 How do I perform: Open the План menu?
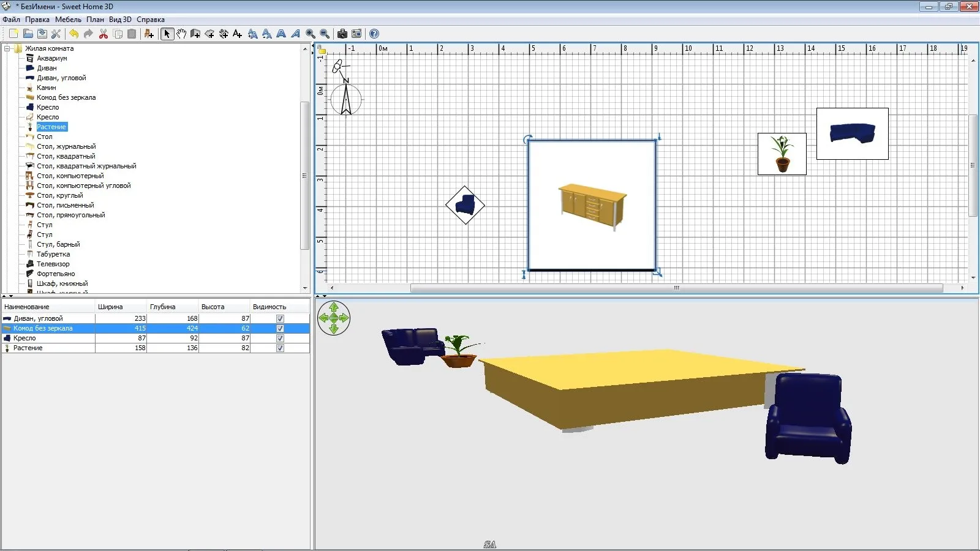95,20
